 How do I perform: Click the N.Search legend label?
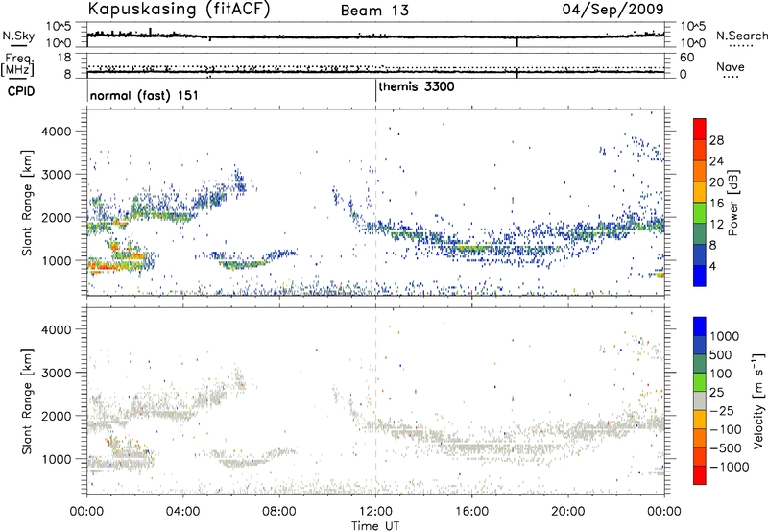741,36
